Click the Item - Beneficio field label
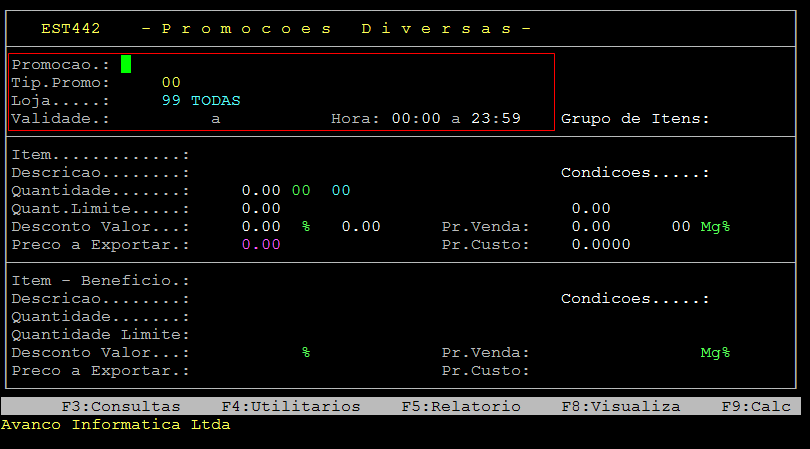810x449 pixels. click(x=100, y=281)
